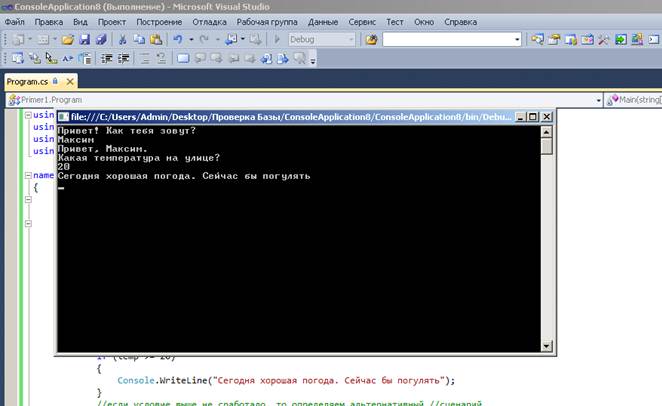
Task: Click the Navigate Backward icon
Action: (x=231, y=40)
